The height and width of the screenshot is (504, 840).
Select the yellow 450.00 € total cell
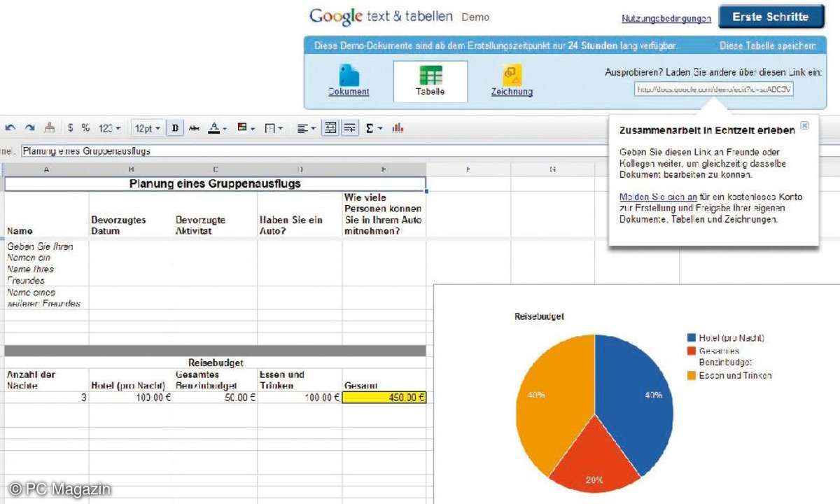point(384,398)
